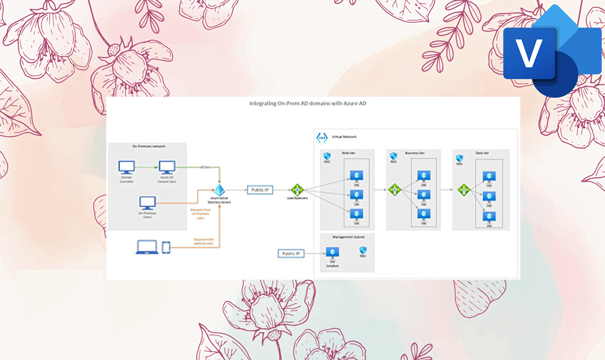Click the 'Web tier' heading
The image size is (605, 360).
pyautogui.click(x=348, y=153)
